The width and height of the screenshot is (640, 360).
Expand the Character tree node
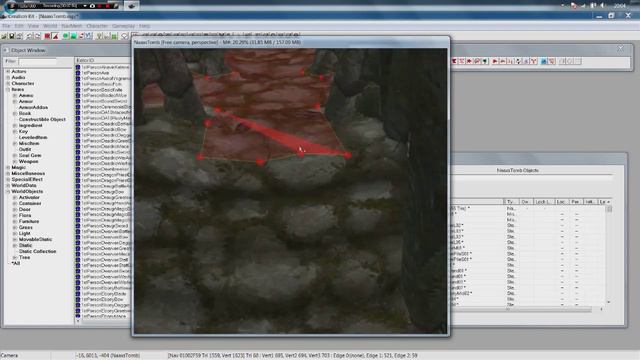8,84
